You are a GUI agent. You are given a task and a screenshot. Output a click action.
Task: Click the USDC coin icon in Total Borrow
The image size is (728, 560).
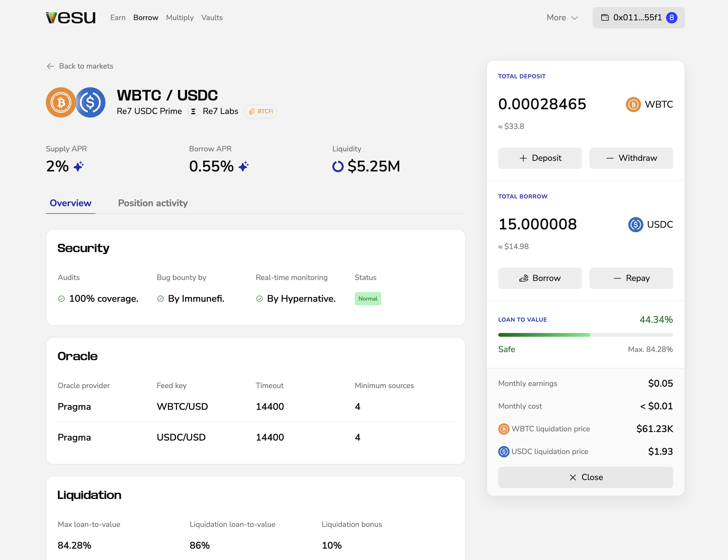(x=635, y=225)
